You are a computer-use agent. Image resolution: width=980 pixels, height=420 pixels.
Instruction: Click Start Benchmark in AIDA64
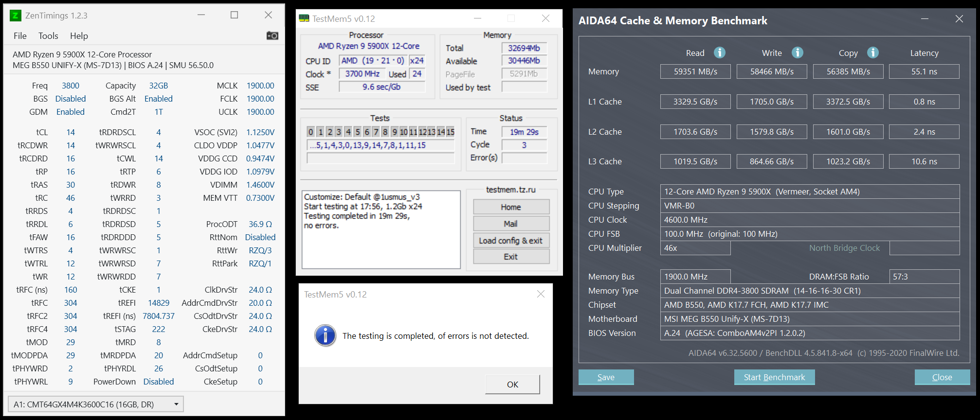[774, 377]
